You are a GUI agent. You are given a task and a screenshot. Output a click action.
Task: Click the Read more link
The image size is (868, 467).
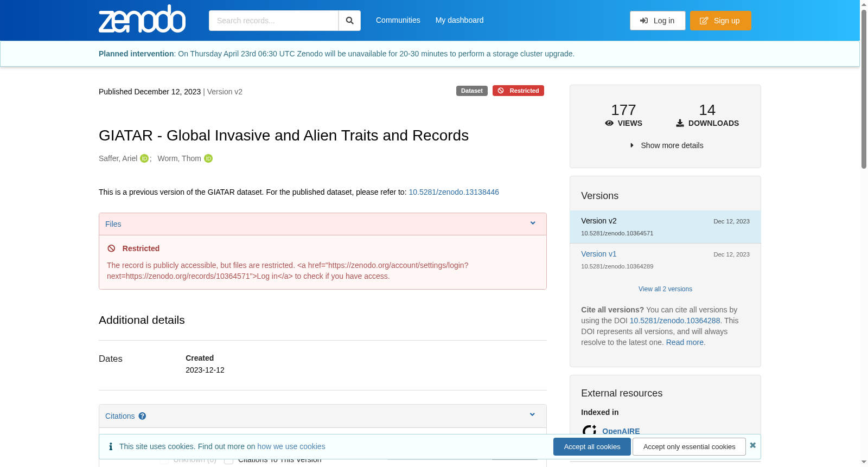(x=685, y=342)
